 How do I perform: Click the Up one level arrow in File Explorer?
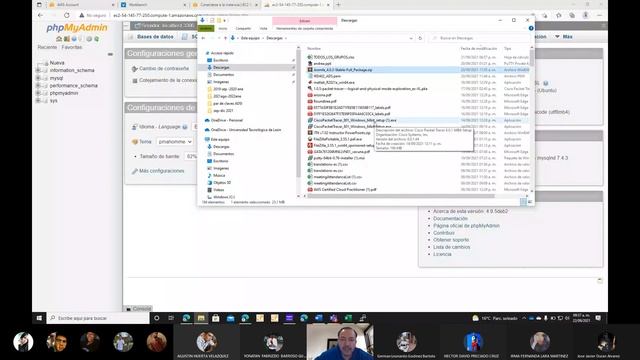pos(225,38)
